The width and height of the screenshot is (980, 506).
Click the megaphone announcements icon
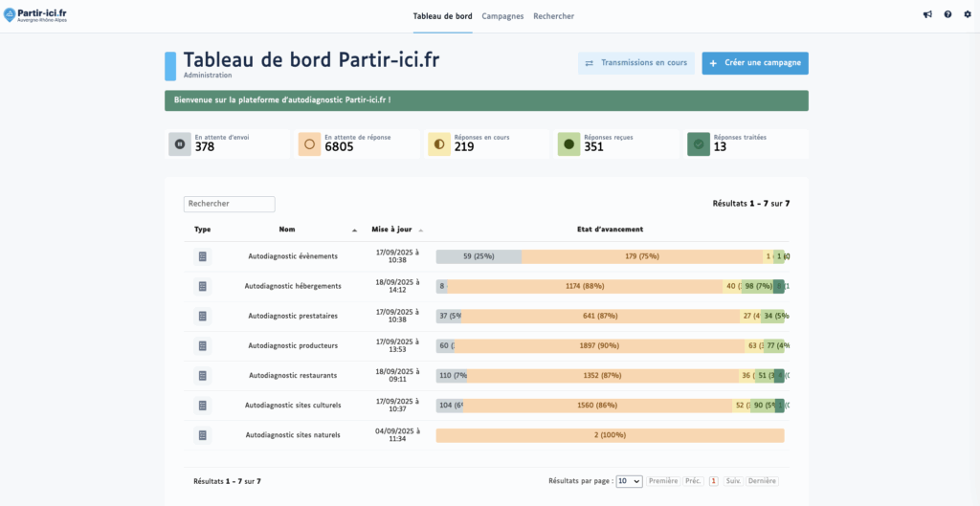926,15
